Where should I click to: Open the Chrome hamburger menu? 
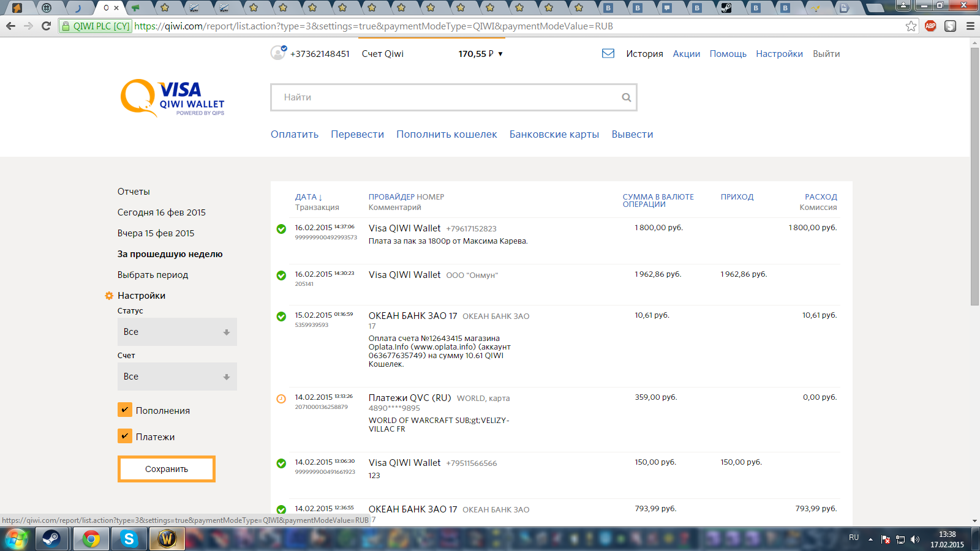pos(970,26)
